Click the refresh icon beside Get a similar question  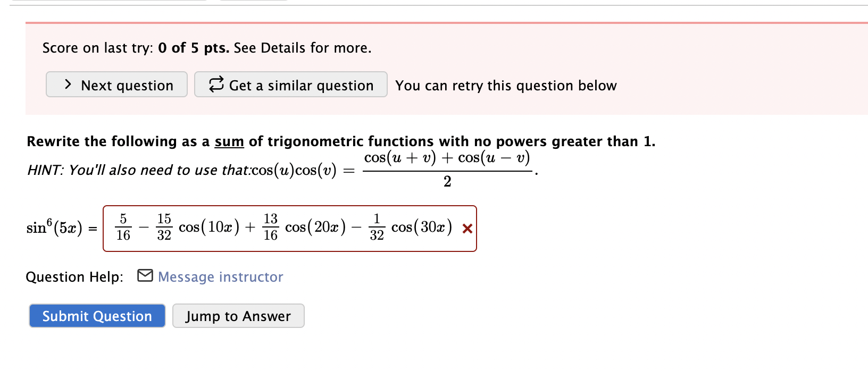[214, 85]
